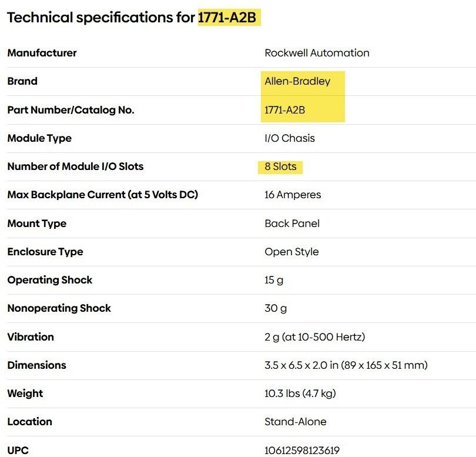Click the 10.3 lbs weight value
476x457 pixels.
pyautogui.click(x=300, y=393)
